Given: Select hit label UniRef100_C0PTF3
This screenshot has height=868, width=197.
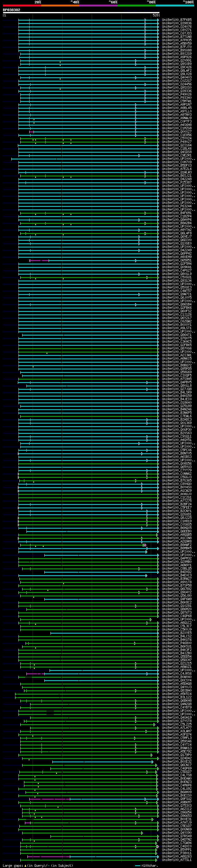Looking at the screenshot, I should (177, 121).
